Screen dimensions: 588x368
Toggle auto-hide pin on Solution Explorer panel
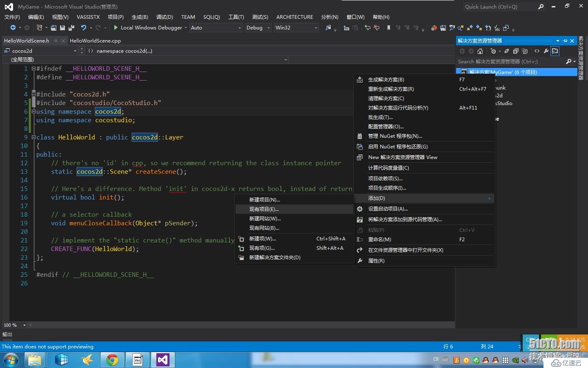pyautogui.click(x=565, y=40)
